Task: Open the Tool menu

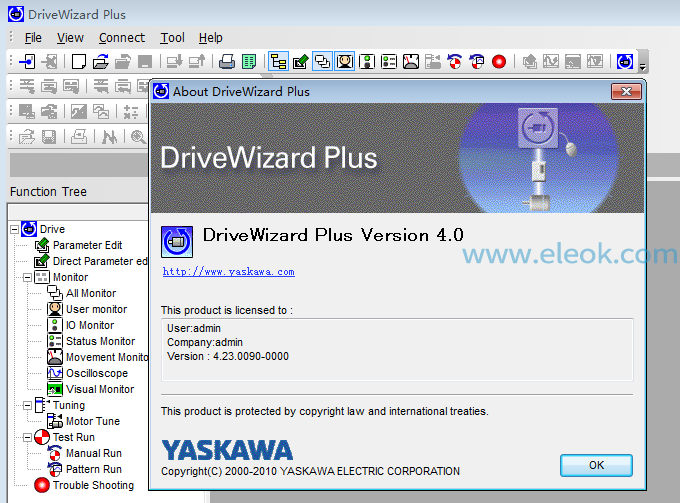Action: [x=173, y=38]
